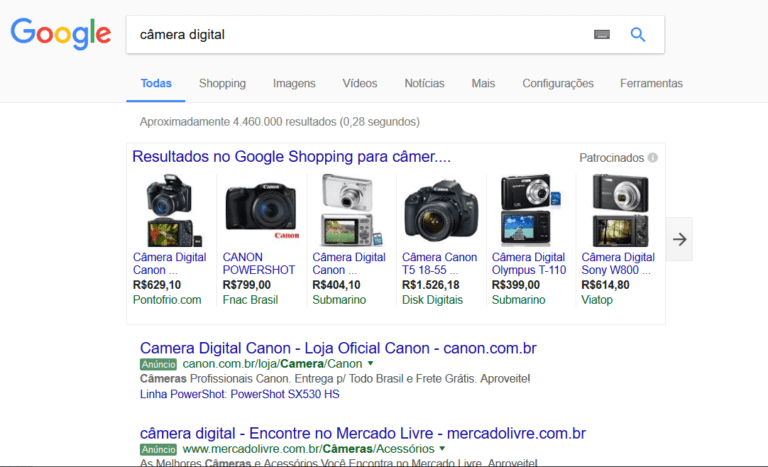Open Câmera Canon T5 18-55 link
The width and height of the screenshot is (768, 467).
click(x=439, y=264)
